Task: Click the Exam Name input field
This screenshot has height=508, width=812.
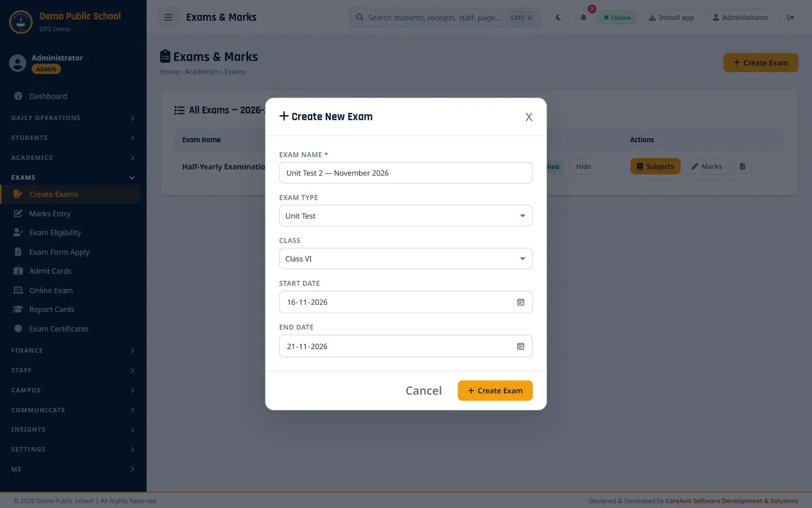Action: tap(405, 173)
